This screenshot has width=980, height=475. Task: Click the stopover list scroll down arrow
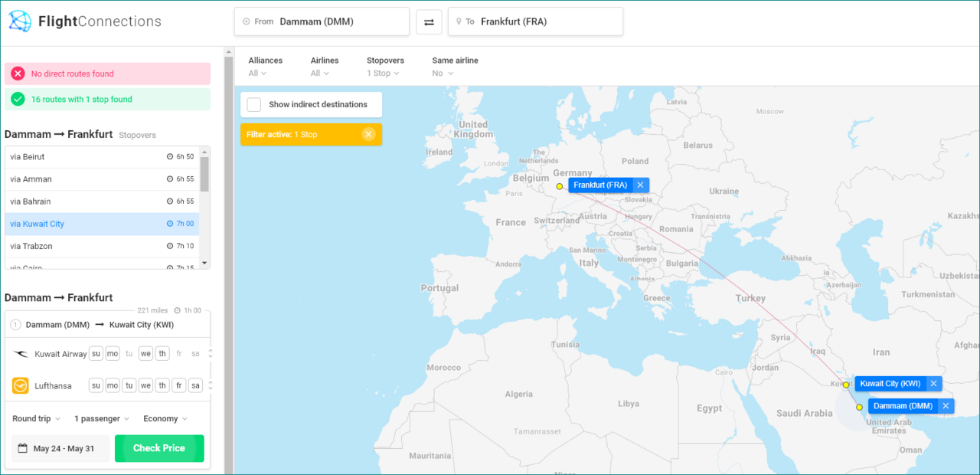point(204,263)
